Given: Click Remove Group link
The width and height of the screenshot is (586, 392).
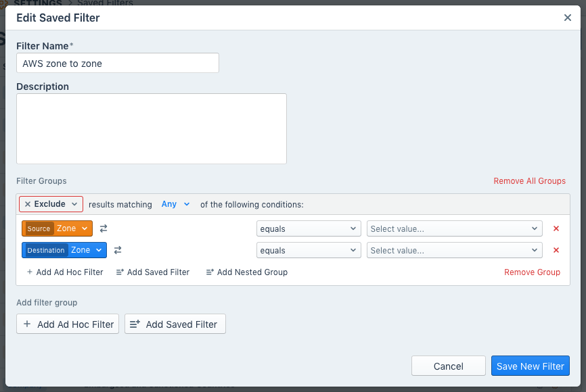Looking at the screenshot, I should coord(532,272).
